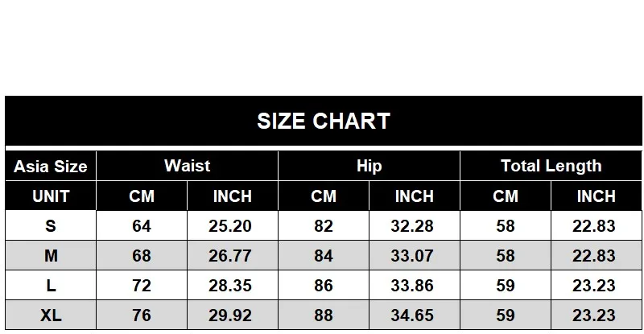Screen dimensions: 644x334
Task: Click the waist value 64 cell
Action: click(142, 225)
